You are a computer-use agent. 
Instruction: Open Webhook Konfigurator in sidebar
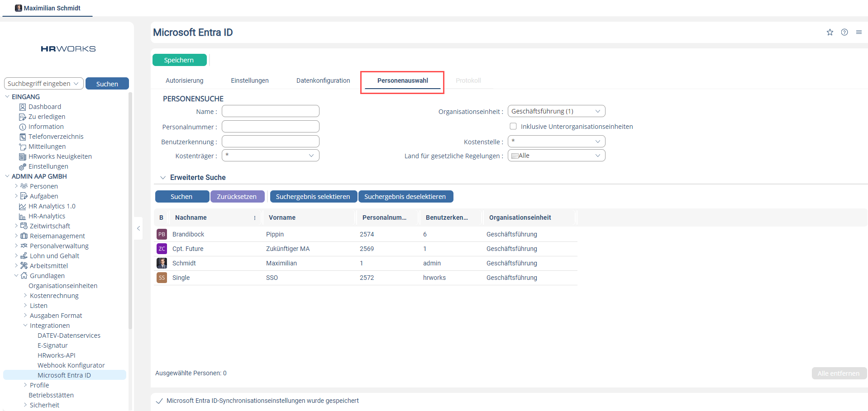(x=71, y=365)
